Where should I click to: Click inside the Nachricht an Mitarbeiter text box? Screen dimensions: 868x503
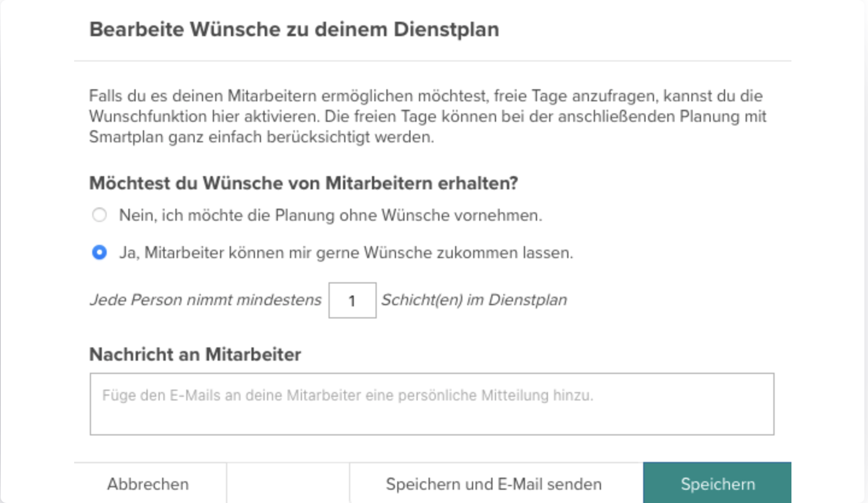pos(431,403)
